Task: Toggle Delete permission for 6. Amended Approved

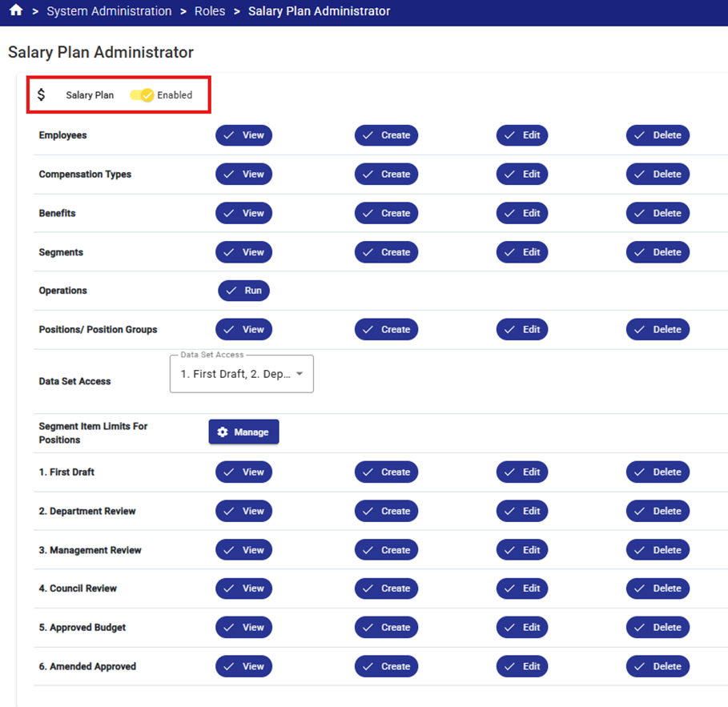Action: [x=658, y=666]
